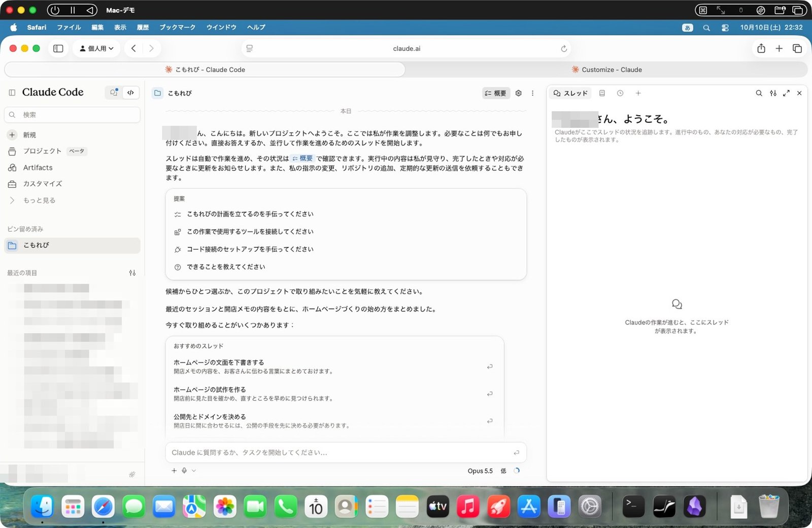
Task: Start voice input with microphone icon
Action: pos(184,471)
